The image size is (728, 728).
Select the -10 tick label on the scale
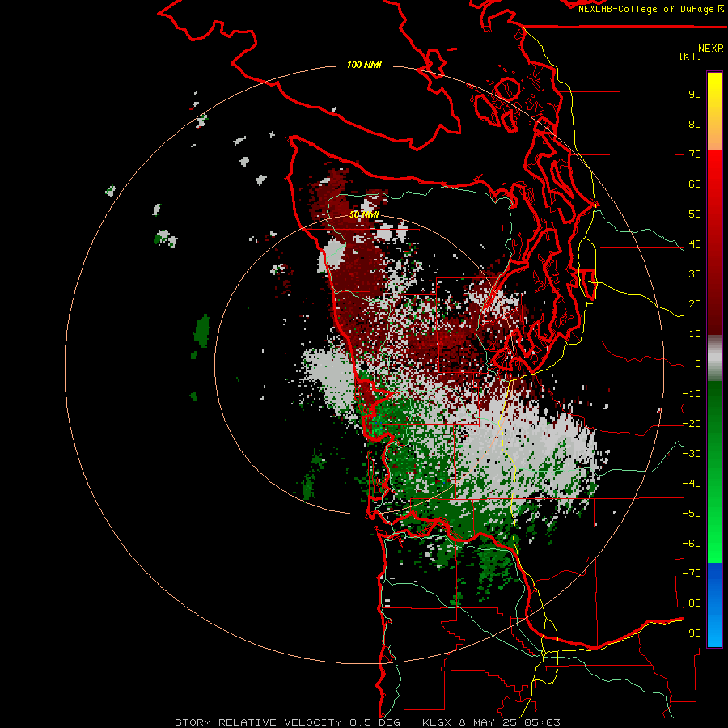coord(692,394)
